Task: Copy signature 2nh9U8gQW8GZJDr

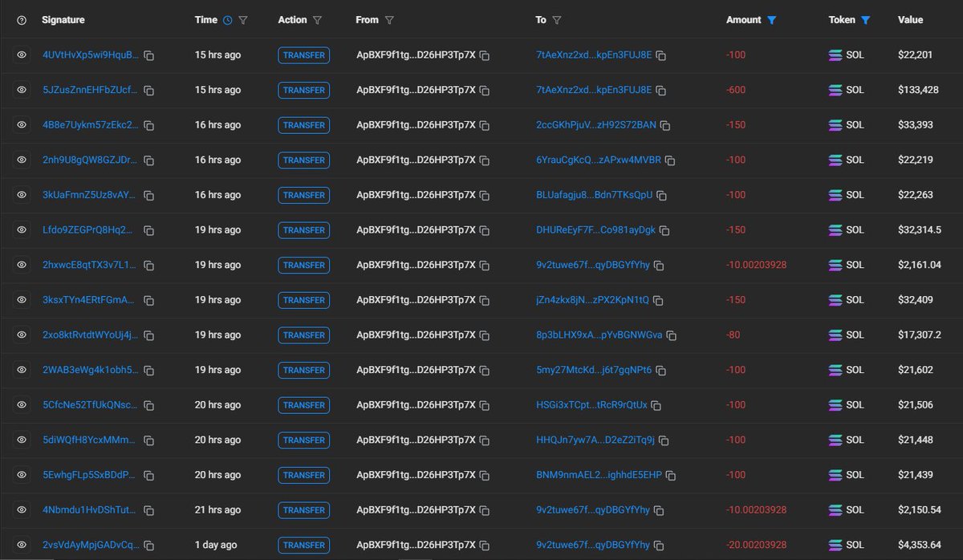Action: [x=149, y=160]
